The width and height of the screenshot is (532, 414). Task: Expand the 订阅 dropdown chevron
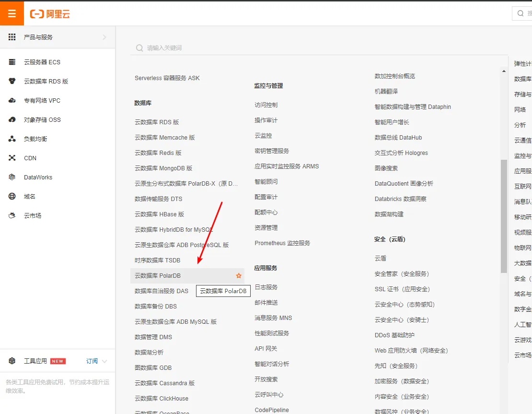[104, 361]
